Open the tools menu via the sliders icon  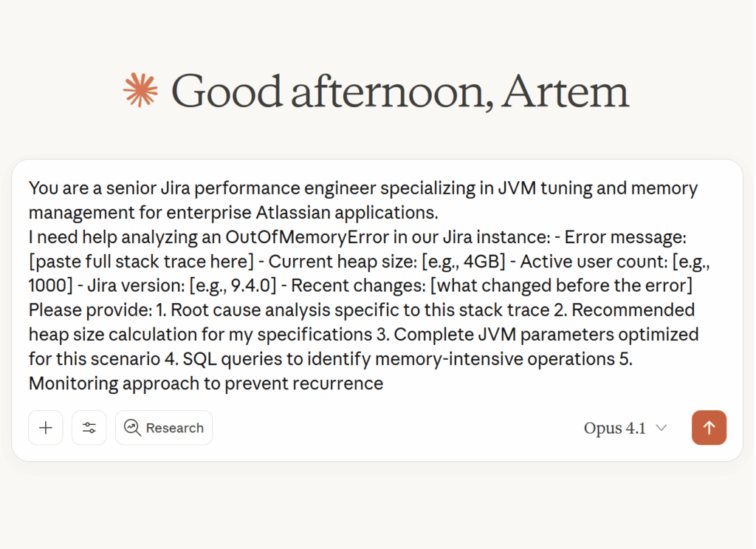pyautogui.click(x=89, y=427)
